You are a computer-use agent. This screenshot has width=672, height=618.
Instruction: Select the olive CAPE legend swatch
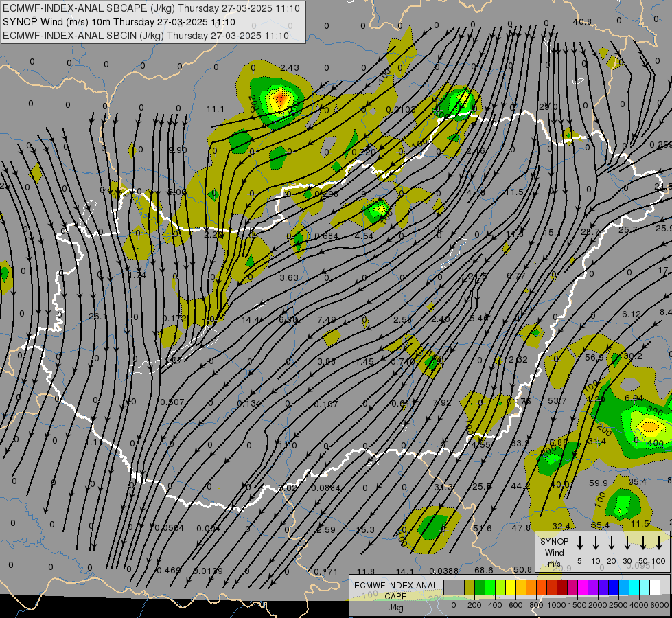pos(470,588)
